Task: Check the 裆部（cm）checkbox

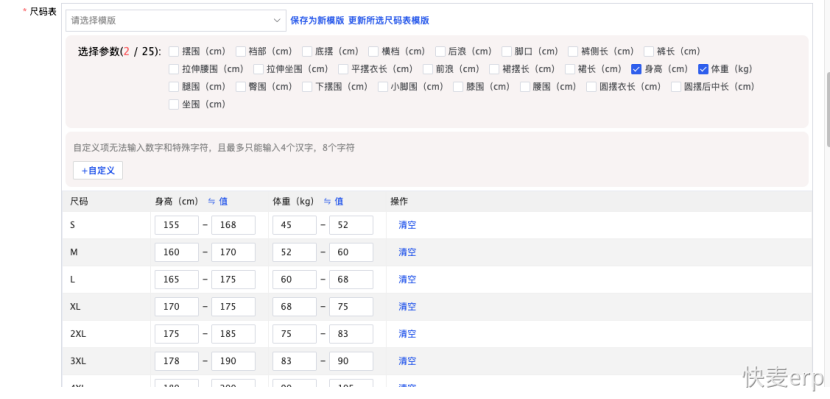Action: point(240,52)
